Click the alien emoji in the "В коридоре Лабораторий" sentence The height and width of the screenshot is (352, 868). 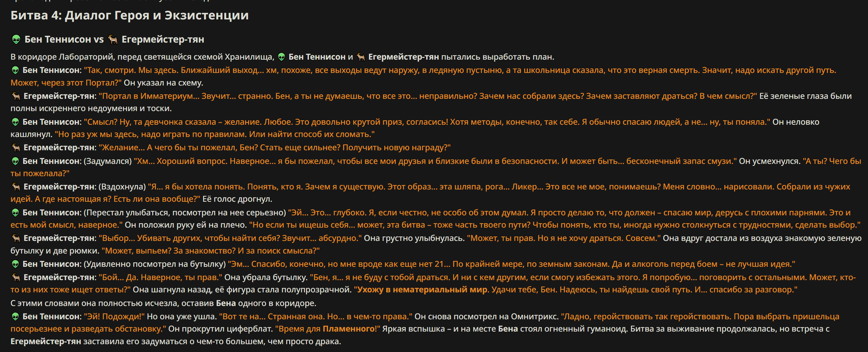pyautogui.click(x=281, y=57)
